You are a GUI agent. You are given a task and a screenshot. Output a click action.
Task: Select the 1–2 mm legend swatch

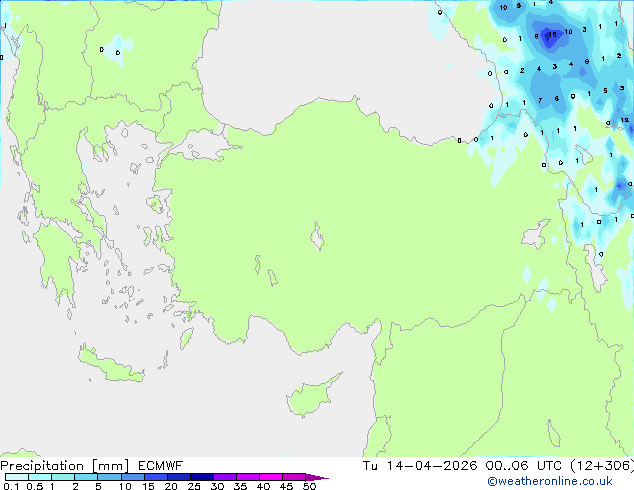point(63,477)
